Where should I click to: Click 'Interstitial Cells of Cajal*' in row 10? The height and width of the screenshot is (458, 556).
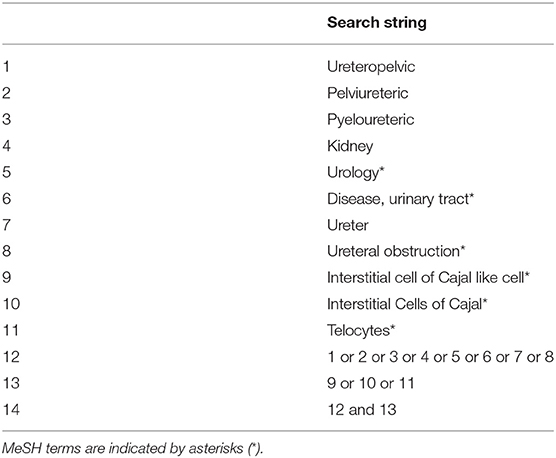point(407,304)
